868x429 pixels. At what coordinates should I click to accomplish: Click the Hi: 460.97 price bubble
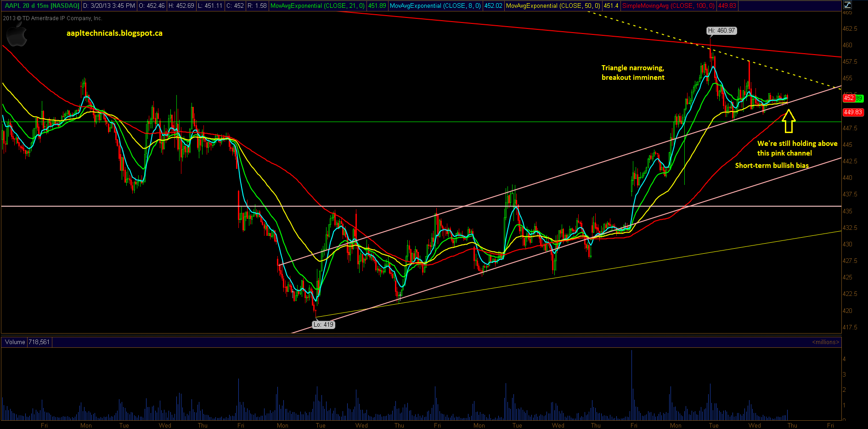pos(721,31)
